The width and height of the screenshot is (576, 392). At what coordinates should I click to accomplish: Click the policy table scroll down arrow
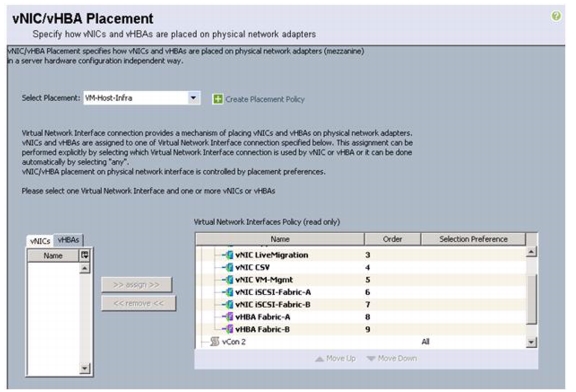coord(531,342)
